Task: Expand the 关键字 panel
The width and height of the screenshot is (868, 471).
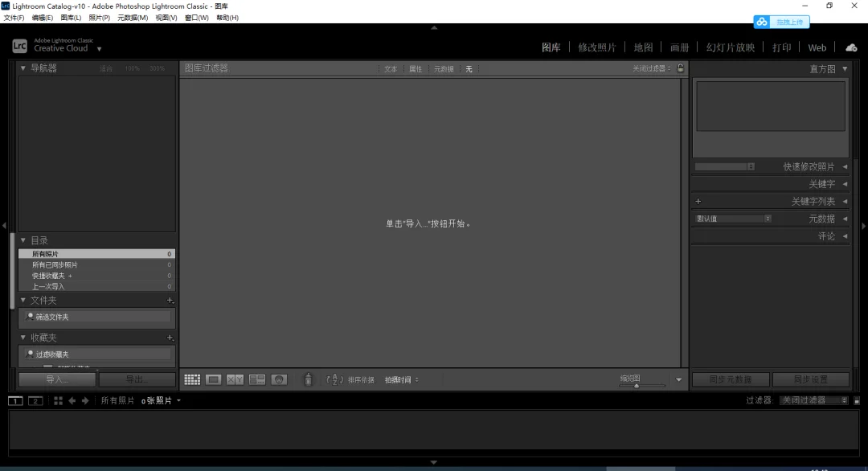Action: pyautogui.click(x=845, y=184)
